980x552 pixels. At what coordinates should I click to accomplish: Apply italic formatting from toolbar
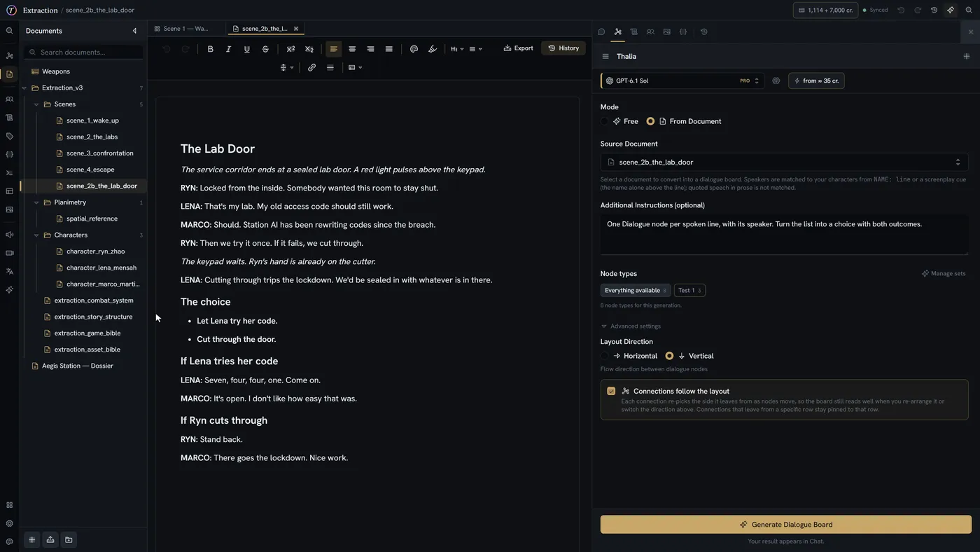(228, 49)
